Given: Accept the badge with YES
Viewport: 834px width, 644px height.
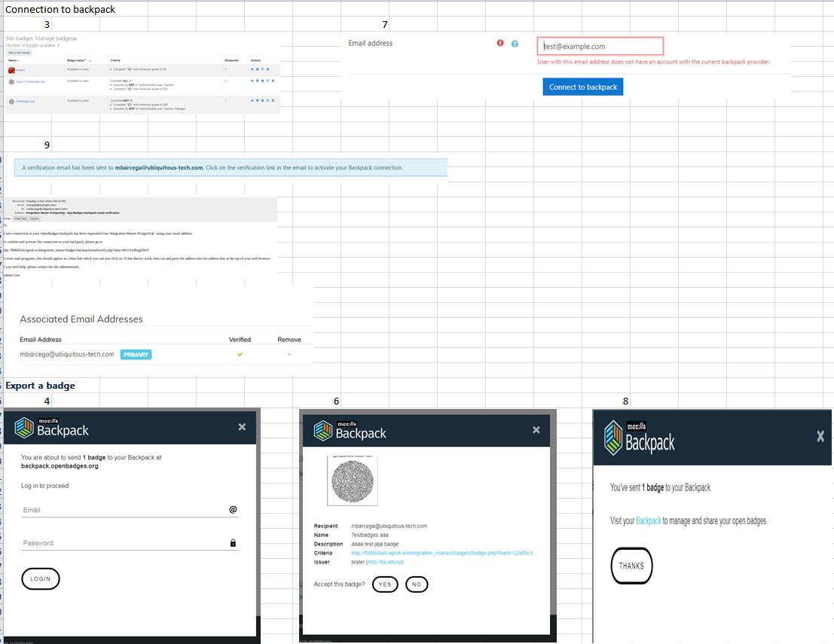Looking at the screenshot, I should pyautogui.click(x=385, y=584).
